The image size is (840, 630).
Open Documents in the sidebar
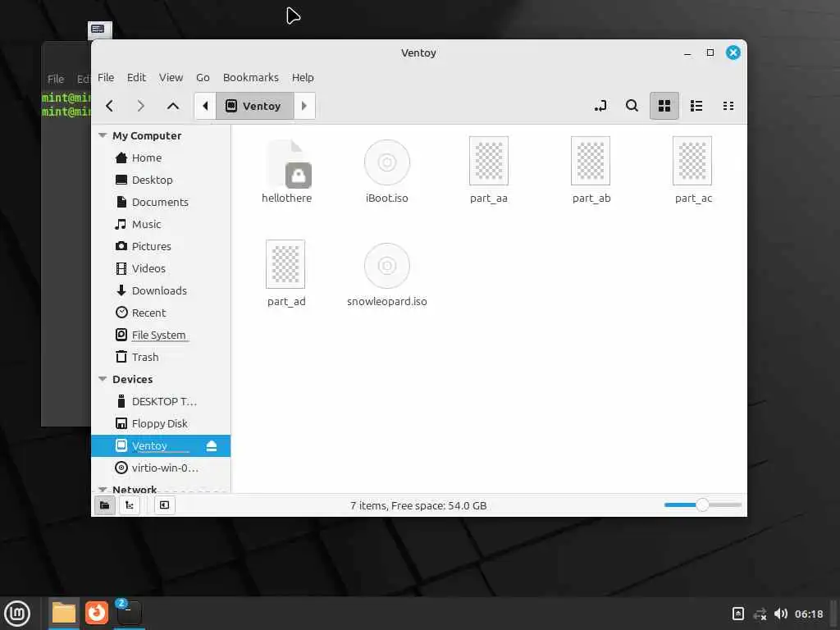161,202
